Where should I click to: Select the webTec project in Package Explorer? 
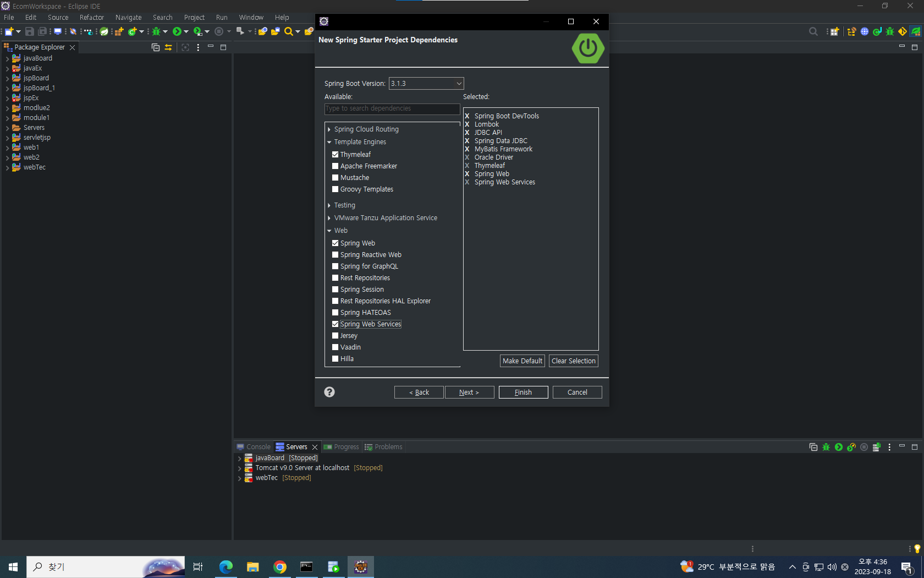click(34, 167)
